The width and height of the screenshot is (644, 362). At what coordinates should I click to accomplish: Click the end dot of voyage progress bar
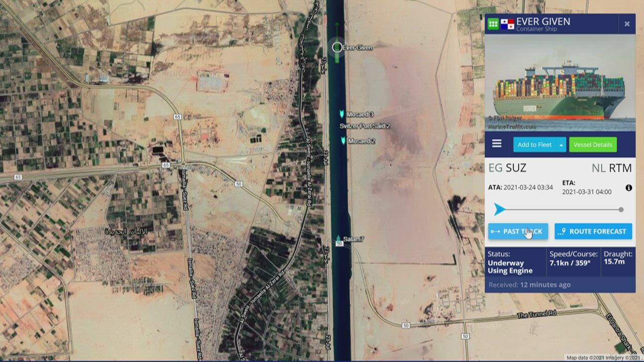point(621,210)
